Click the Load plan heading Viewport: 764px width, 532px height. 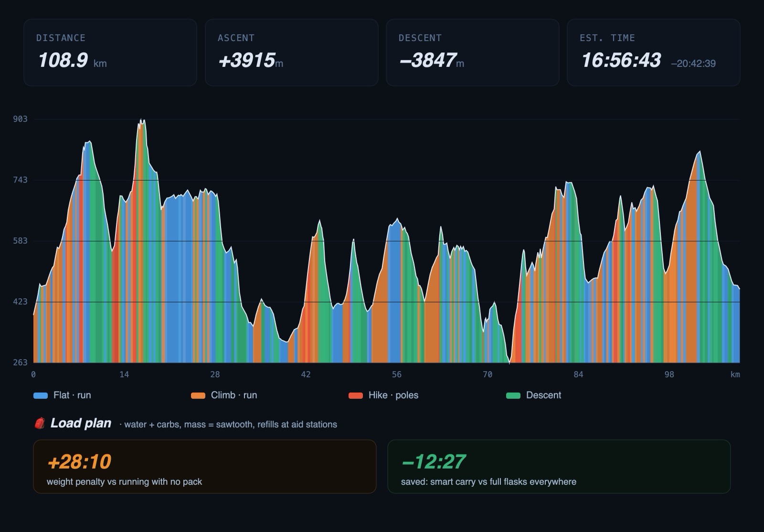(81, 423)
